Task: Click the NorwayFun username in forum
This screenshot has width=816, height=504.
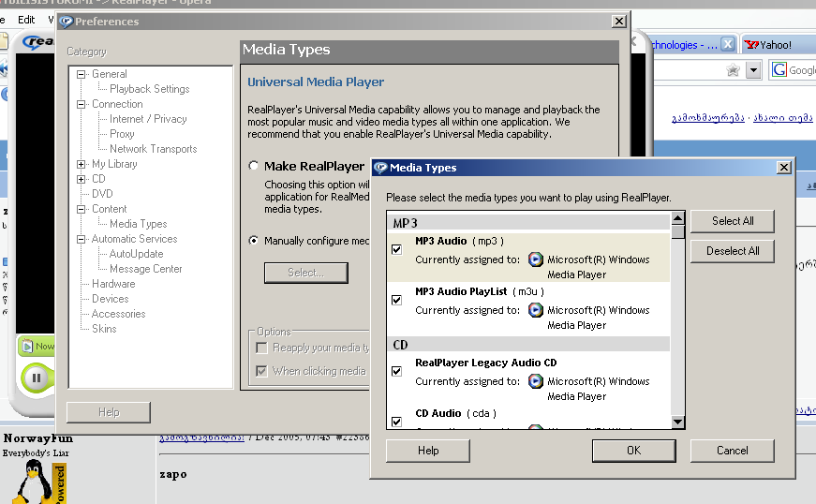Action: [x=38, y=438]
